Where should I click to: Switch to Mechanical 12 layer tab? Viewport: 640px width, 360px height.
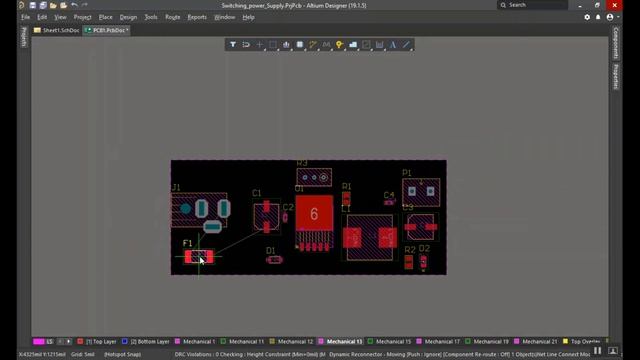click(291, 342)
